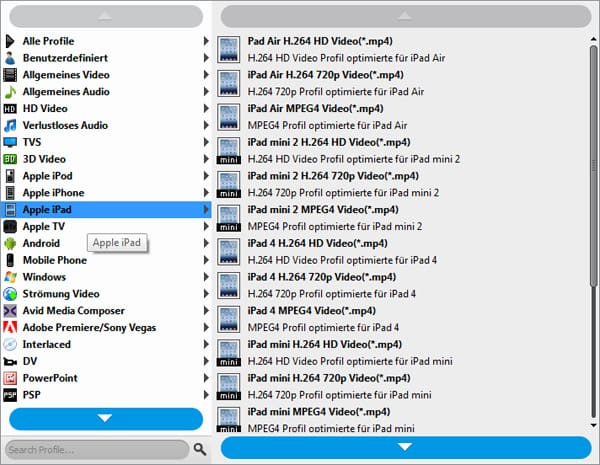
Task: Click the DV camcorder icon
Action: pyautogui.click(x=10, y=361)
